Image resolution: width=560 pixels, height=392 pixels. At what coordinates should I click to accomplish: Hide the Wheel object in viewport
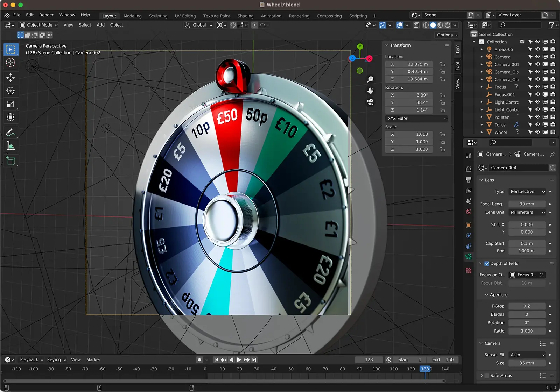click(x=538, y=132)
